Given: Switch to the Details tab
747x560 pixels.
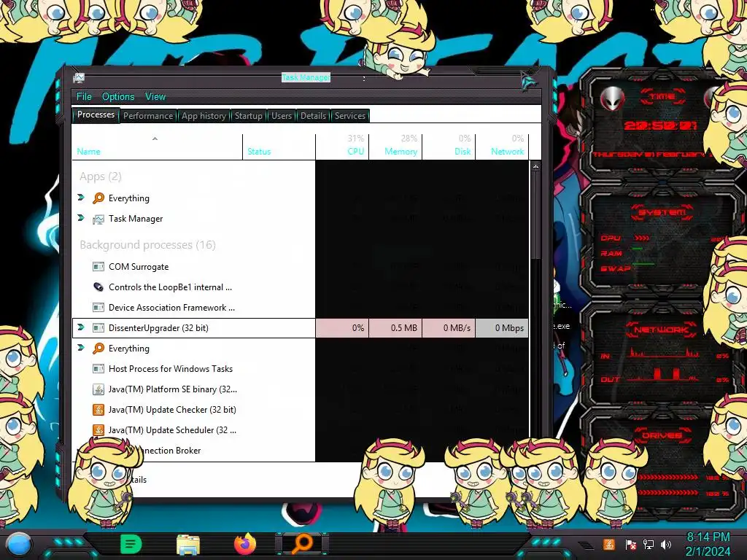Looking at the screenshot, I should pos(313,116).
